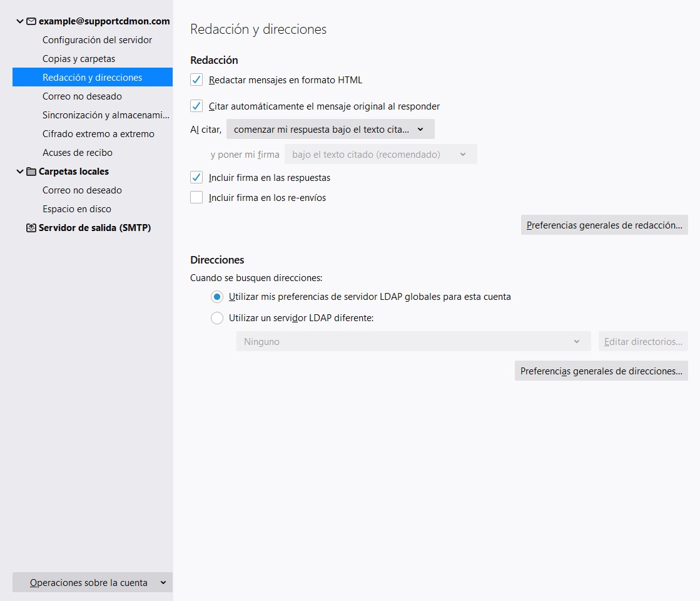Viewport: 700px width, 601px height.
Task: Collapse the Carpetas locales section
Action: [20, 172]
